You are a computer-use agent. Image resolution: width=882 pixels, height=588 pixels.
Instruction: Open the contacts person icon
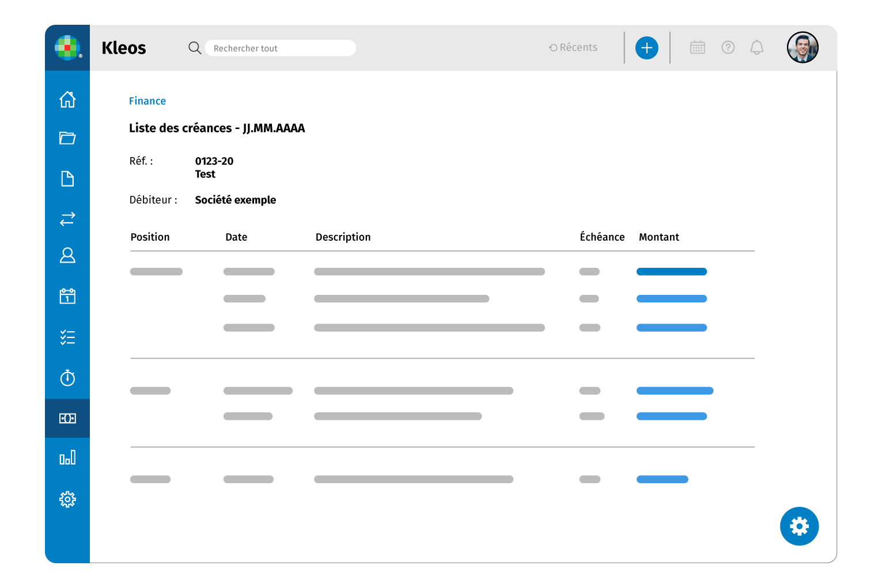tap(67, 255)
